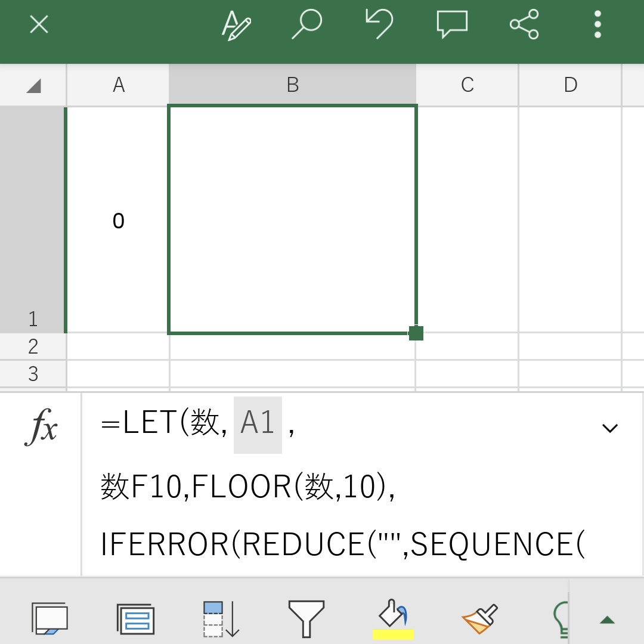
Task: Place cursor in FLOOR formula line
Action: click(x=248, y=487)
